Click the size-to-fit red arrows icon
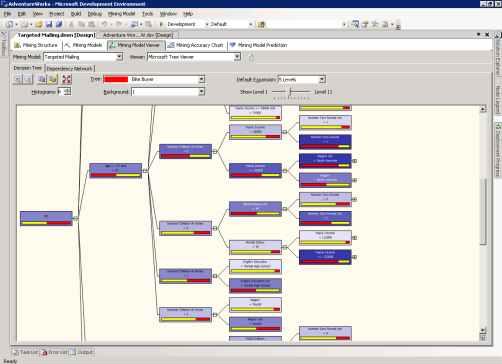This screenshot has width=502, height=364. tap(67, 79)
